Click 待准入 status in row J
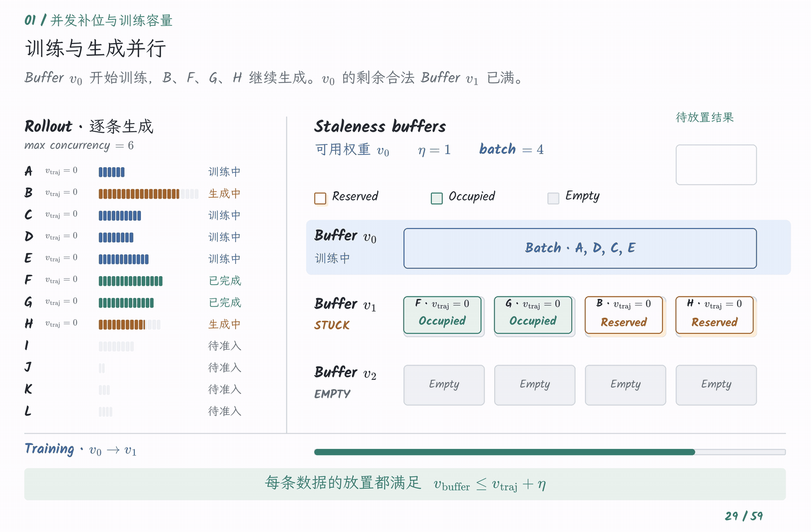 click(x=225, y=368)
